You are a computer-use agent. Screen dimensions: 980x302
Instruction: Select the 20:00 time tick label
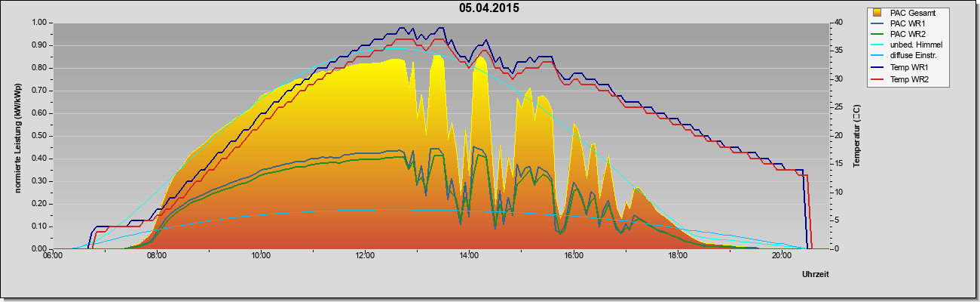coord(781,255)
